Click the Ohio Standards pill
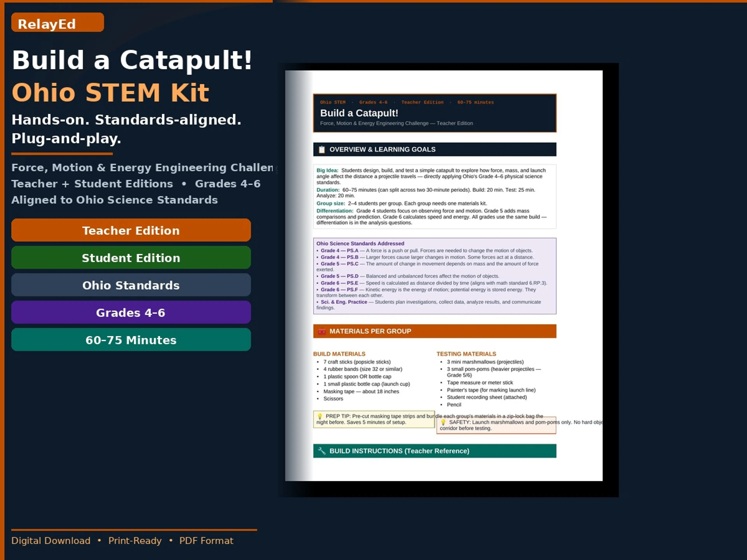747x560 pixels. [131, 285]
